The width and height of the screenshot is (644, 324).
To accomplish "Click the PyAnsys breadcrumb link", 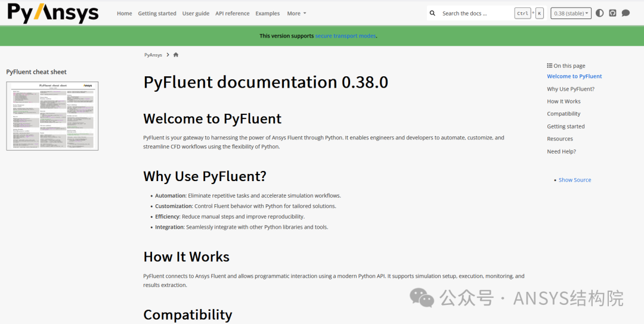I will [153, 55].
